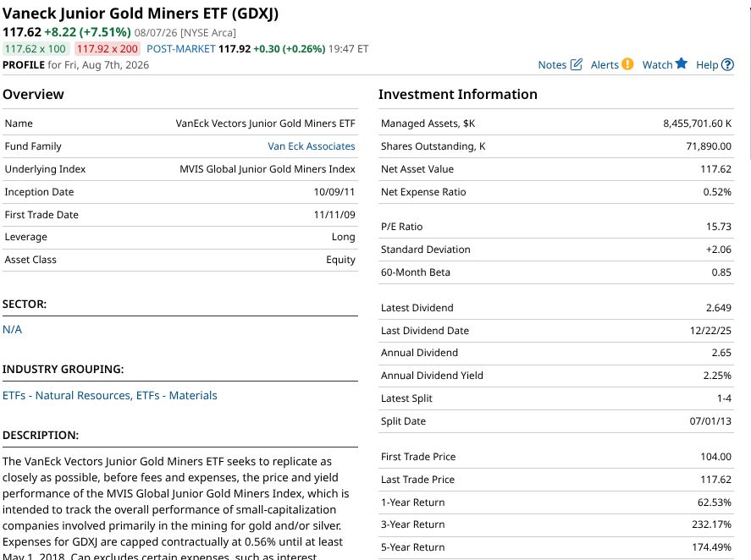Click the Last Trade Price value 117.62

[x=716, y=480]
